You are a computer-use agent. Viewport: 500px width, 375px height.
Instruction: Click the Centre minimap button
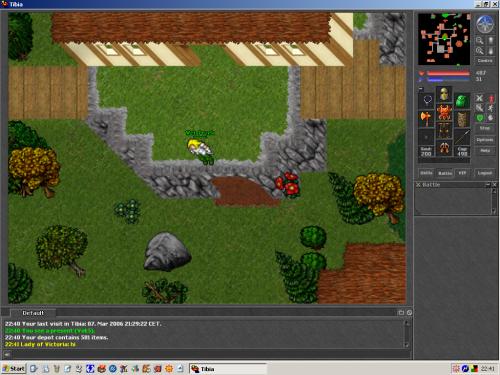[x=485, y=61]
